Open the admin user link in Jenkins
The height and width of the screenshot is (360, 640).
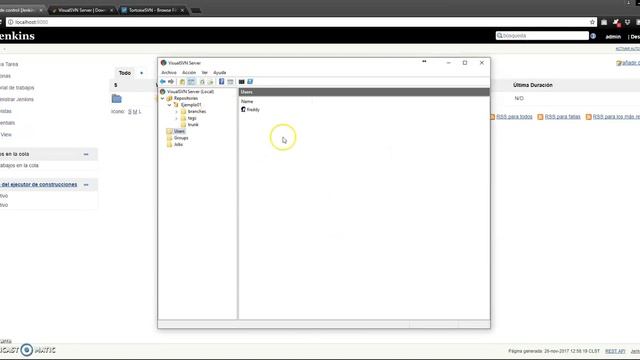click(x=613, y=37)
